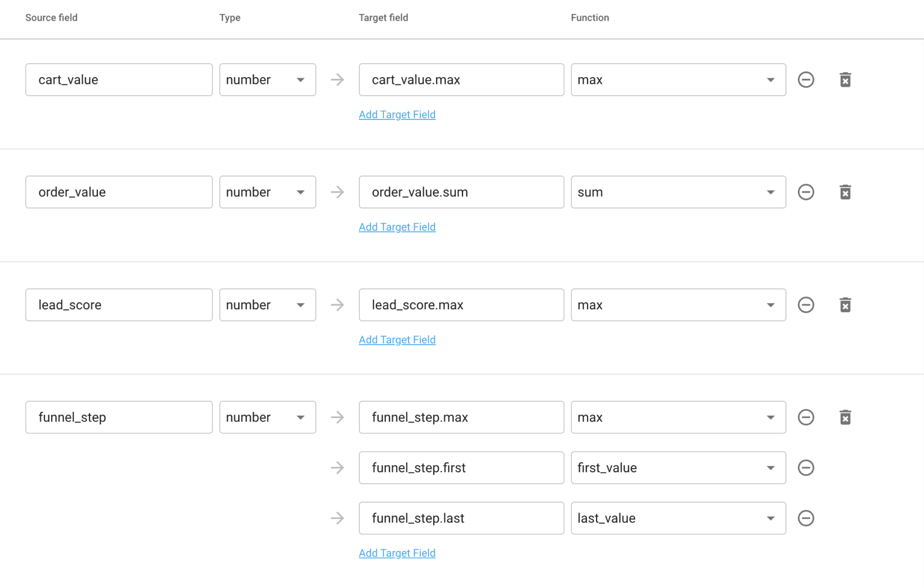Add target field under funnel_step
This screenshot has height=587, width=924.
click(x=397, y=553)
